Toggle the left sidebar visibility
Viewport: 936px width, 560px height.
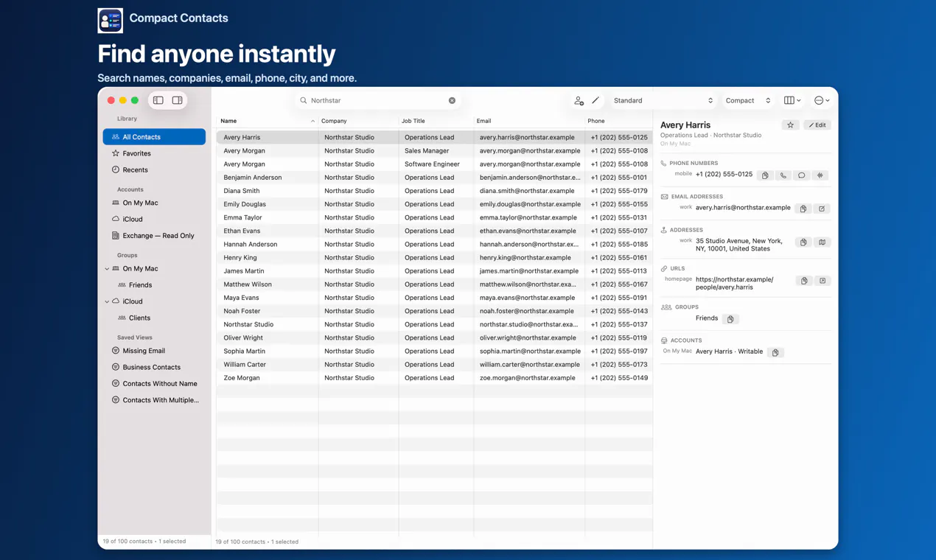[158, 100]
